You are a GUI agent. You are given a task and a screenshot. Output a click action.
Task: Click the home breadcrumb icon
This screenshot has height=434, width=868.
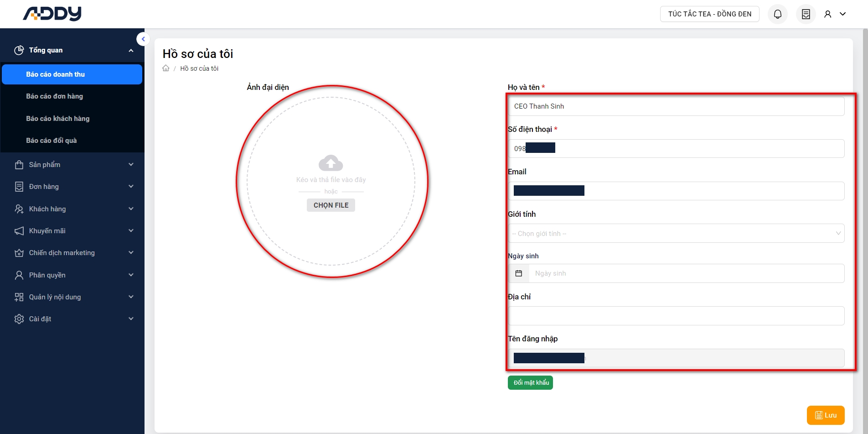(x=166, y=68)
